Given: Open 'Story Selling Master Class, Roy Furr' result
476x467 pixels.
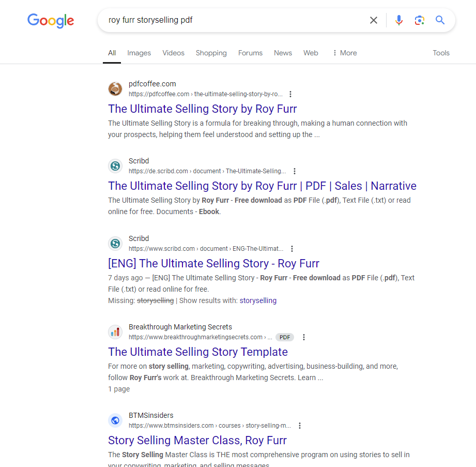Looking at the screenshot, I should coord(197,440).
